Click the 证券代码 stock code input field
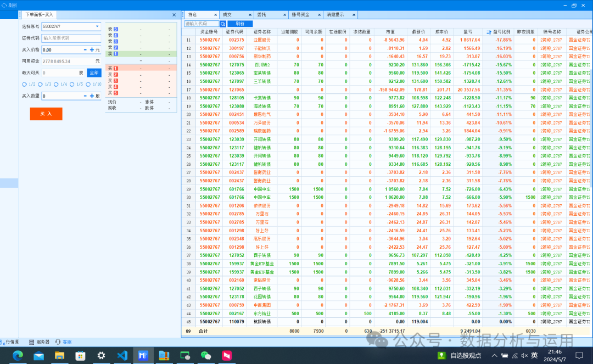Screen dimensions: 593x364 pos(71,38)
